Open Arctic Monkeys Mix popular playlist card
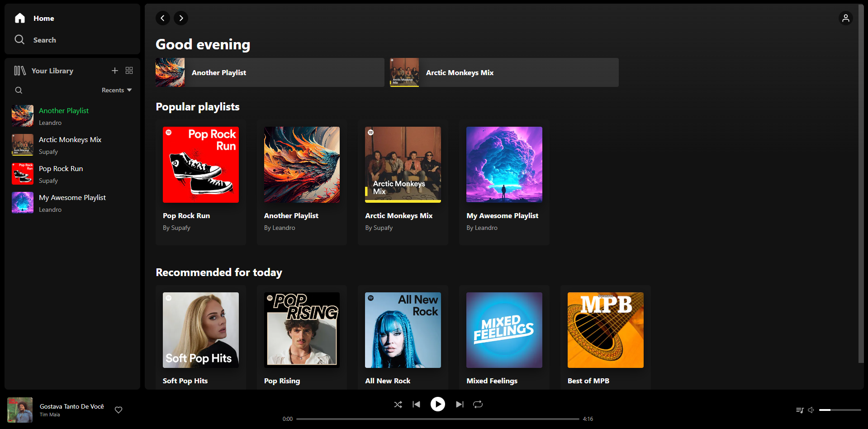The image size is (868, 429). click(x=403, y=182)
